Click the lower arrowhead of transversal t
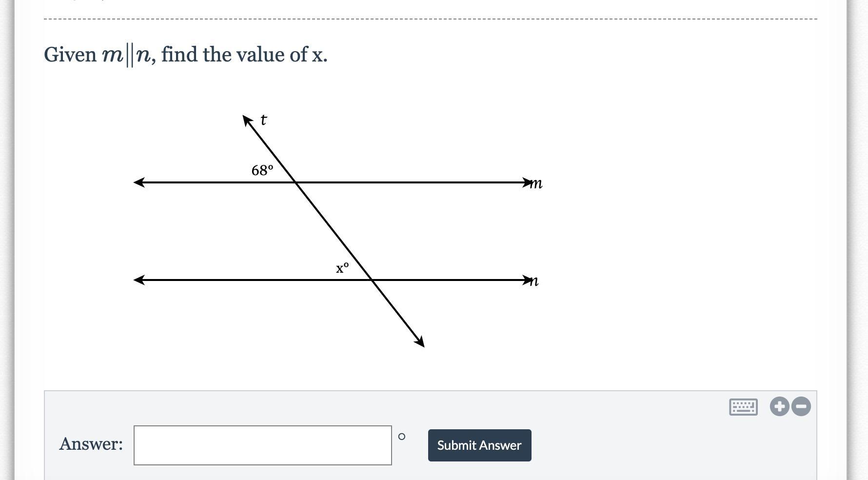This screenshot has width=868, height=480. pos(419,342)
